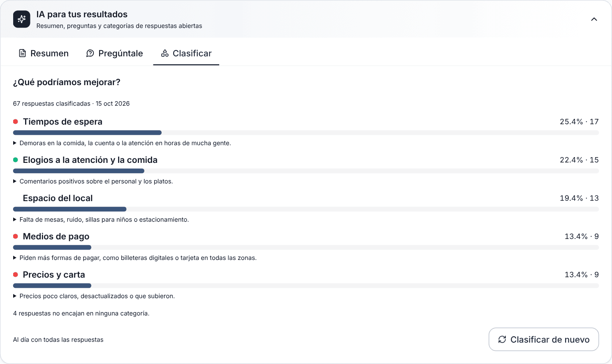Open the Resumen tab
The width and height of the screenshot is (612, 364).
[x=44, y=53]
